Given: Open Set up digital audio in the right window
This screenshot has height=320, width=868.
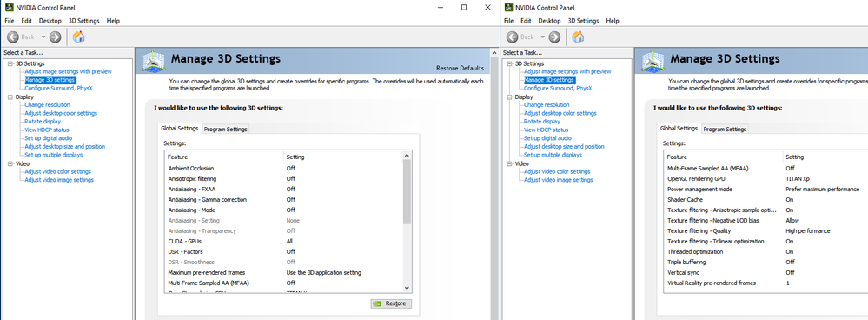Looking at the screenshot, I should [547, 138].
